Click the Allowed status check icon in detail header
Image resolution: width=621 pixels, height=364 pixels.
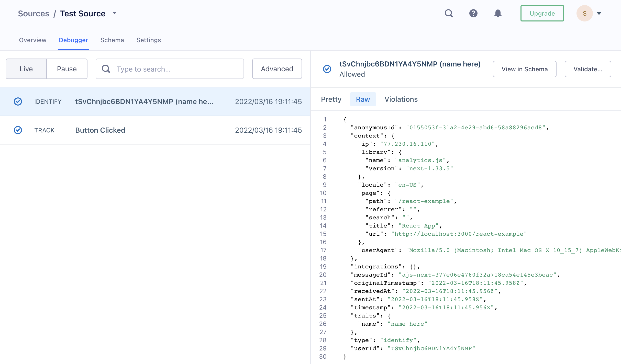coord(327,69)
